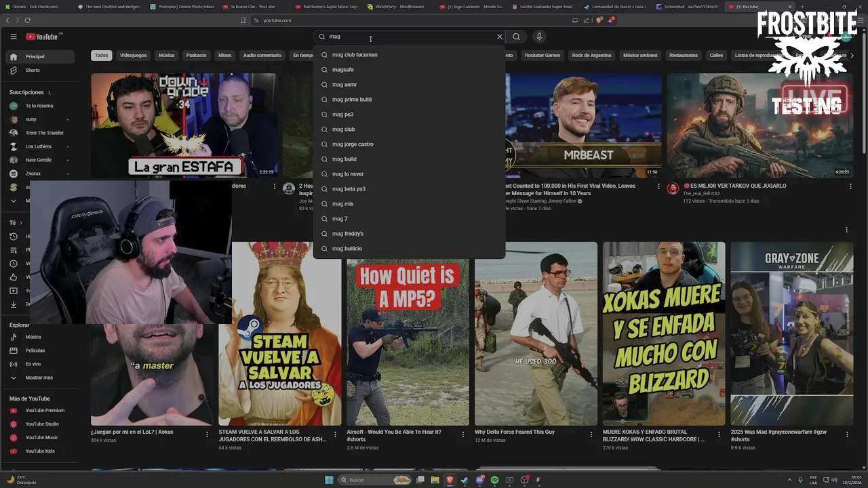Open 'En vivo' under Explorar
This screenshot has width=868, height=488.
[41, 364]
